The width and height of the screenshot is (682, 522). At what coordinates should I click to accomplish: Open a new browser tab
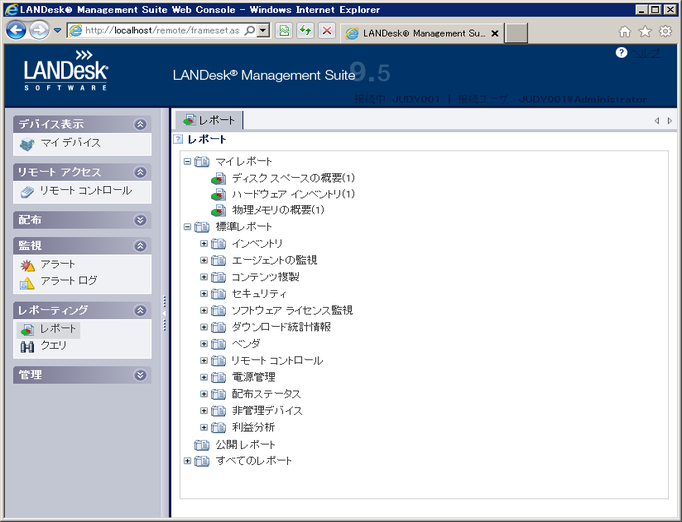pyautogui.click(x=516, y=33)
